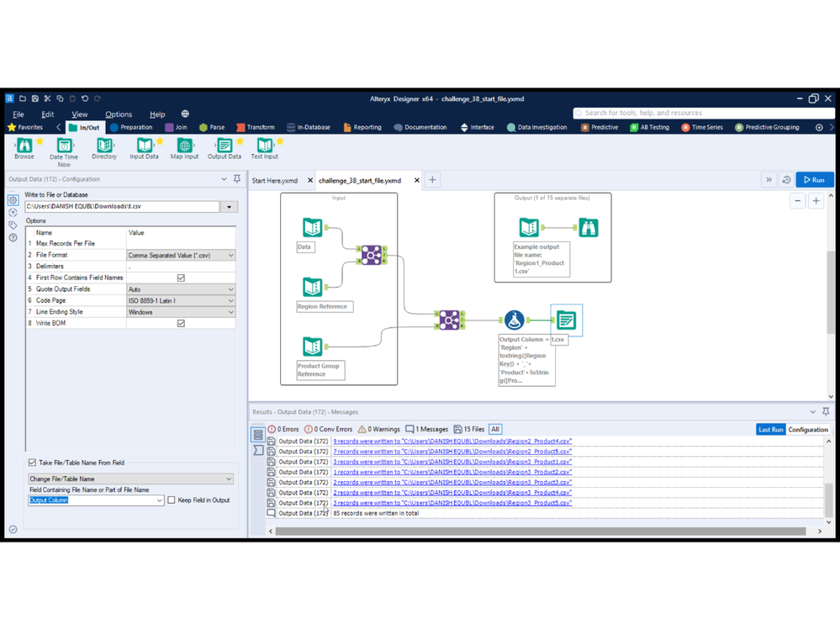The image size is (840, 630).
Task: Filter results by 0 Errors
Action: click(283, 429)
